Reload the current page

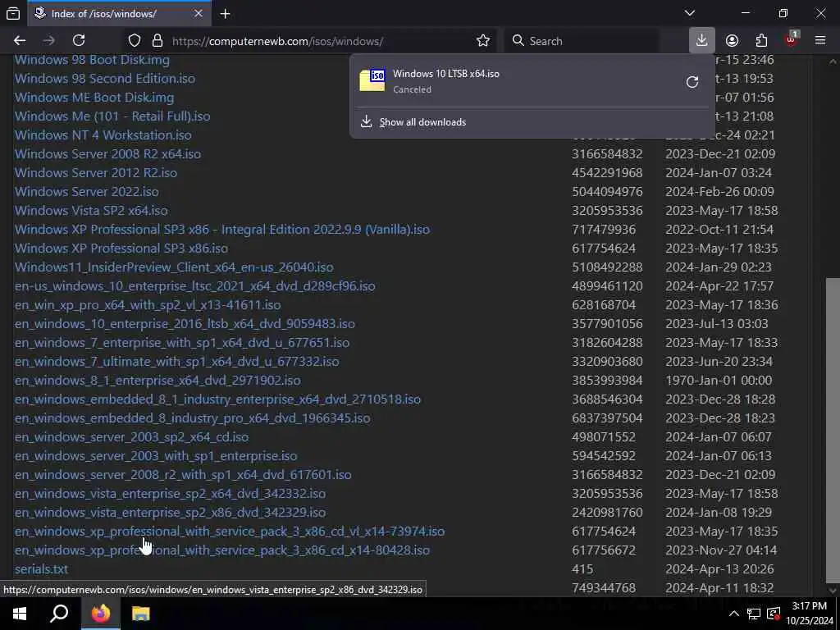[79, 41]
